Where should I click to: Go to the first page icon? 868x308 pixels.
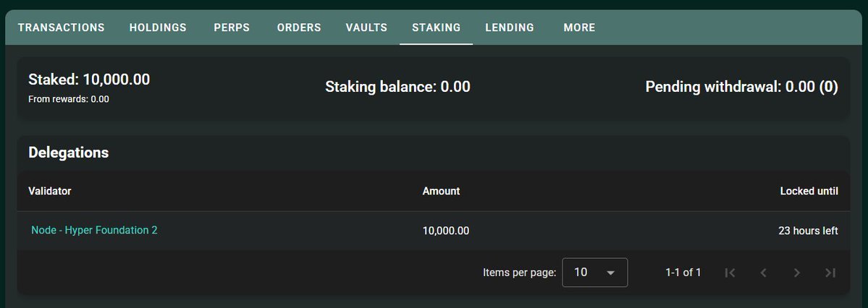(730, 273)
